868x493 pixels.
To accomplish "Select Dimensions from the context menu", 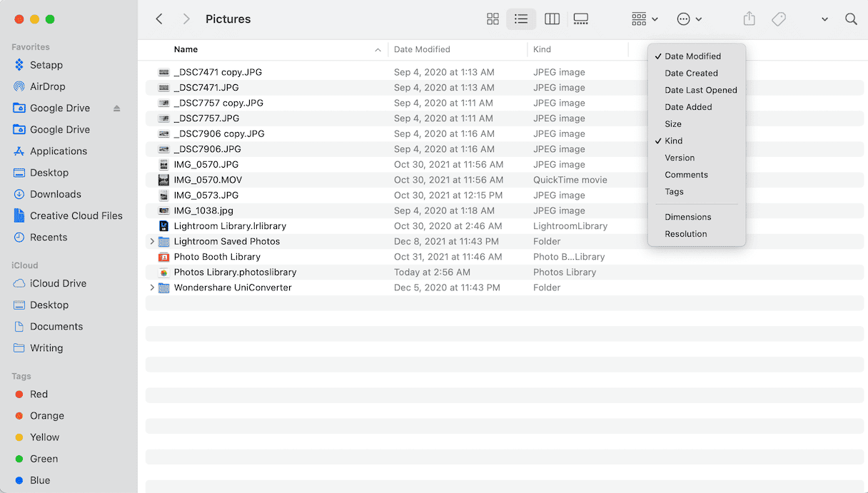I will coord(687,217).
